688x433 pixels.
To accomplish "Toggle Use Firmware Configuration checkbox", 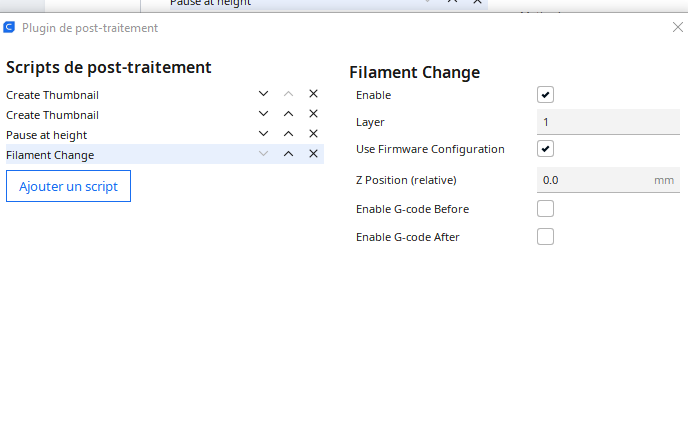I will pos(545,149).
